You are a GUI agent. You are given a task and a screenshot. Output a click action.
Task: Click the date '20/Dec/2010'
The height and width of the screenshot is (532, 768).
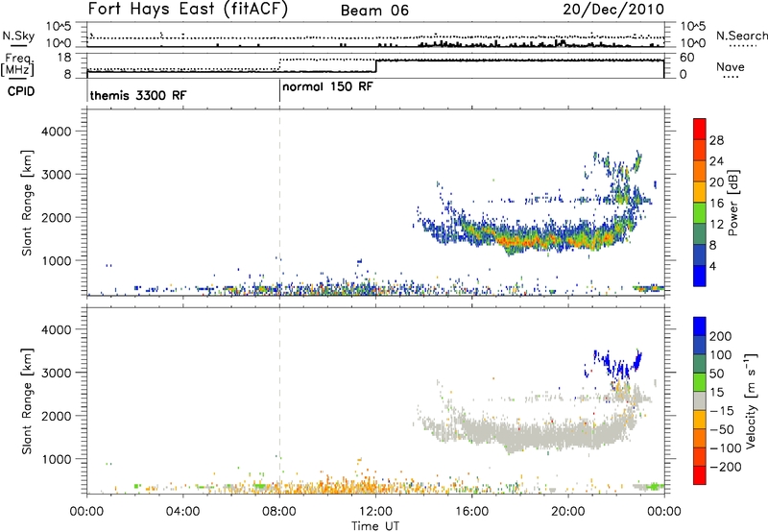point(613,10)
